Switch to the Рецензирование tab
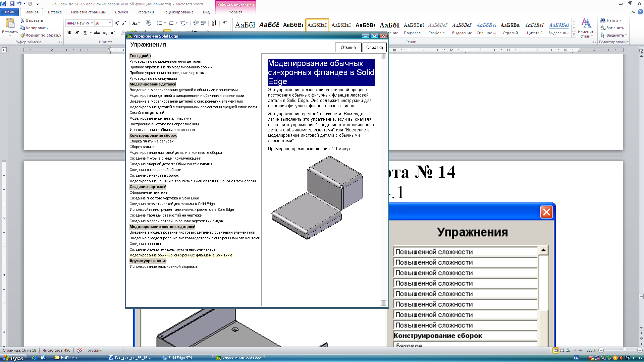This screenshot has height=362, width=644. coord(178,12)
